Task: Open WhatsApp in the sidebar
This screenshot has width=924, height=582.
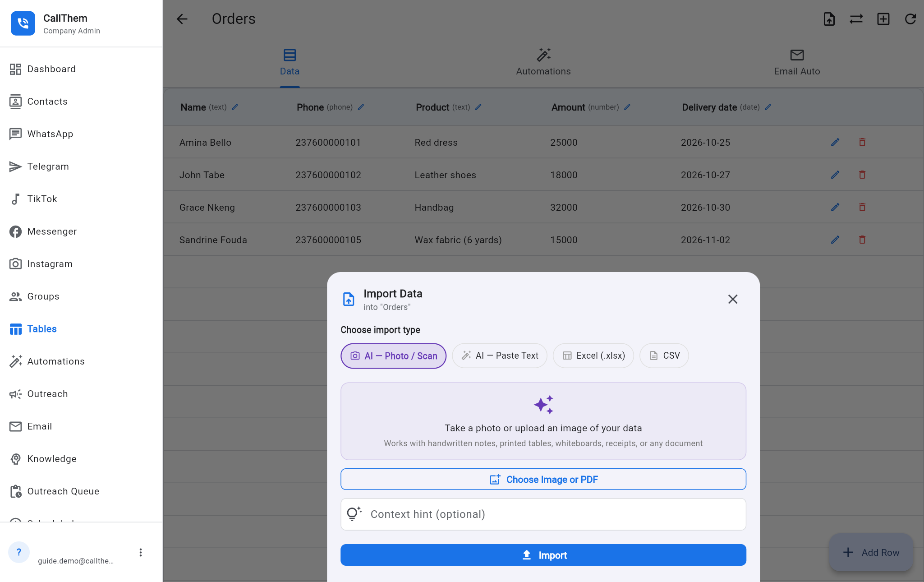Action: click(81, 134)
